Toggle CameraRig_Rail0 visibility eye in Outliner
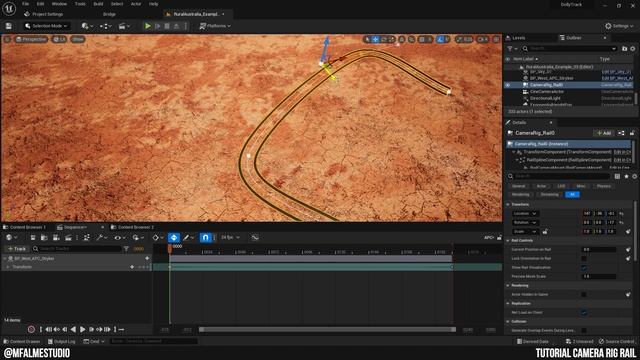This screenshot has height=360, width=640. click(508, 85)
